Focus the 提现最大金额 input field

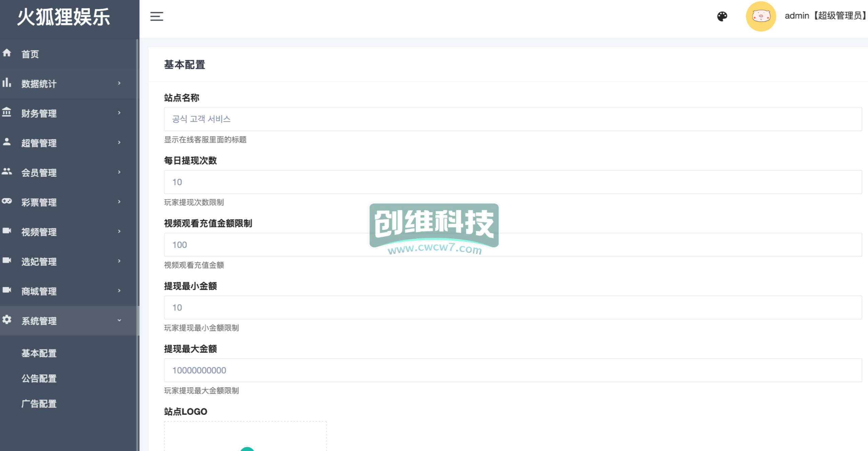coord(513,370)
